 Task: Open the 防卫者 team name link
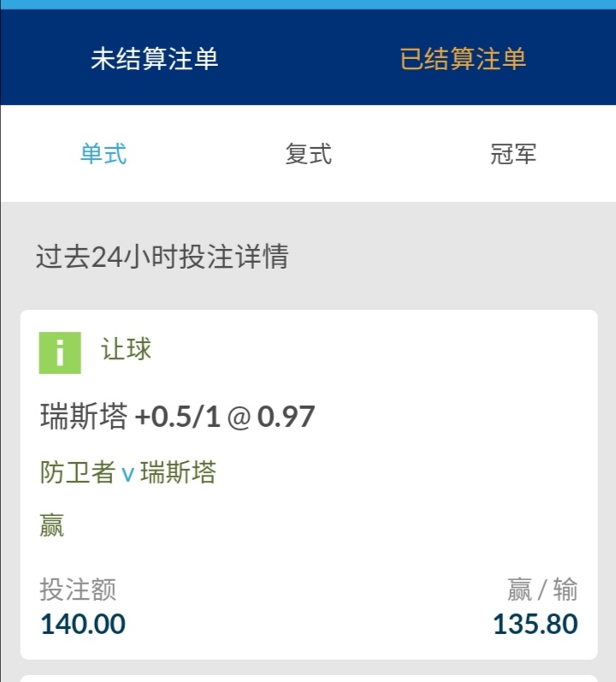(x=77, y=472)
